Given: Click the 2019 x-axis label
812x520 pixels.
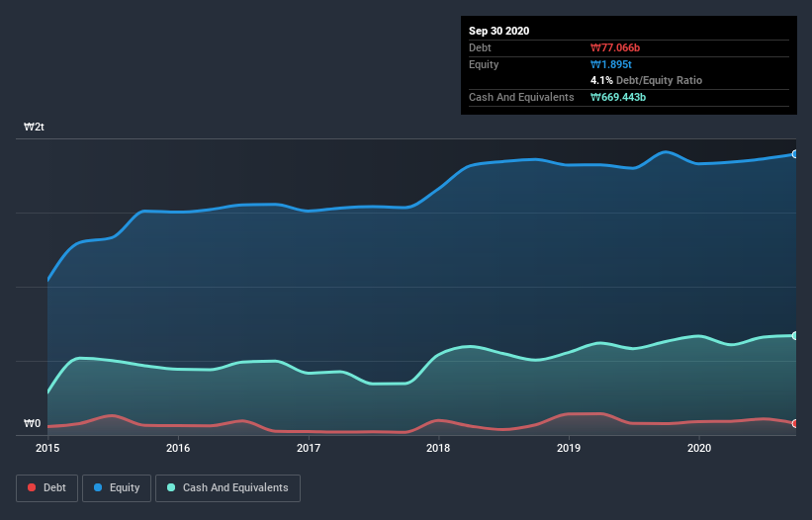Looking at the screenshot, I should click(569, 448).
